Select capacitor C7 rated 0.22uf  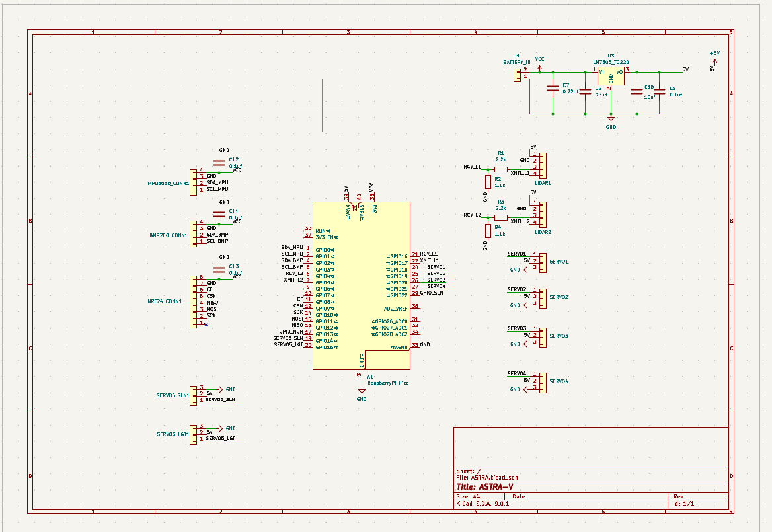(x=552, y=89)
